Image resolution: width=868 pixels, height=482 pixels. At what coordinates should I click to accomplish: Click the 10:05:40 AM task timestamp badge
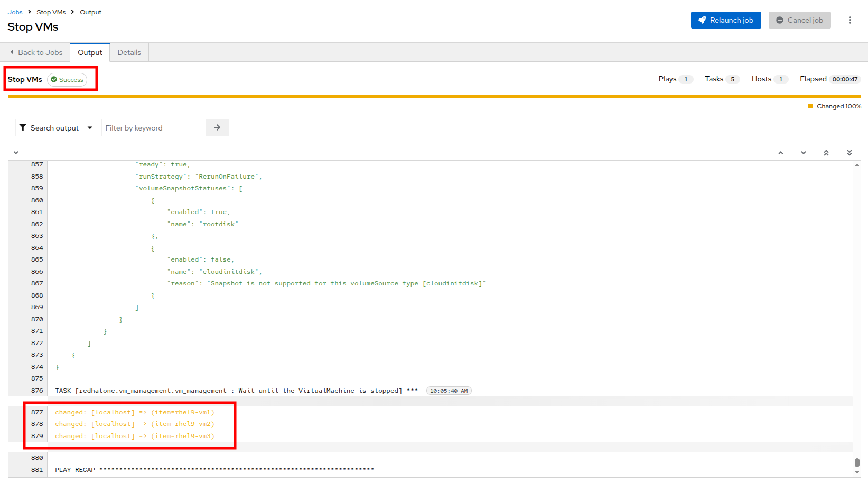449,391
